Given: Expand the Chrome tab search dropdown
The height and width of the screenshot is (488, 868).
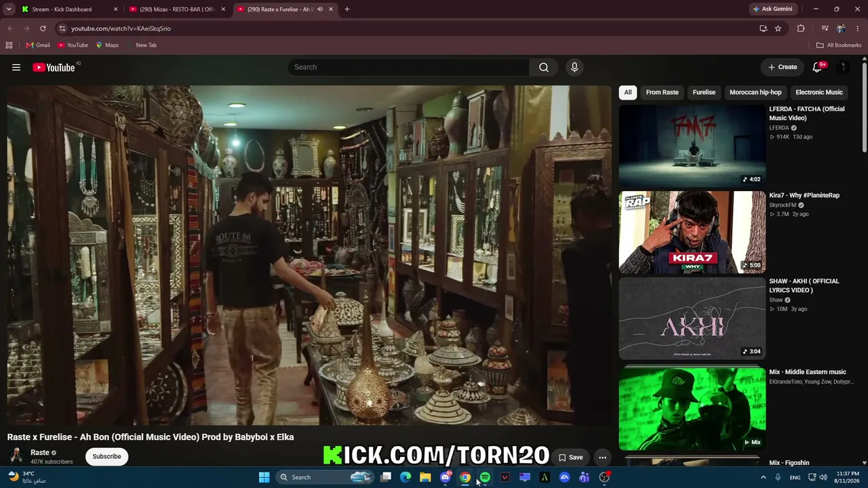Looking at the screenshot, I should click(9, 9).
